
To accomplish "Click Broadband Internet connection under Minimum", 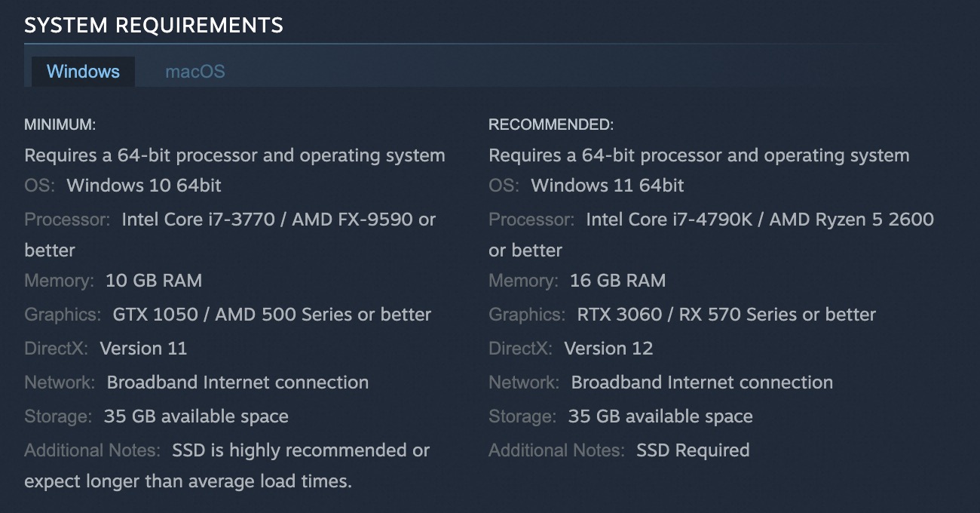I will click(237, 382).
